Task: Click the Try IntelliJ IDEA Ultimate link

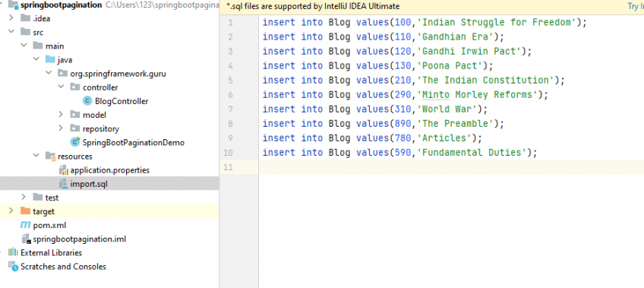Action: click(636, 6)
